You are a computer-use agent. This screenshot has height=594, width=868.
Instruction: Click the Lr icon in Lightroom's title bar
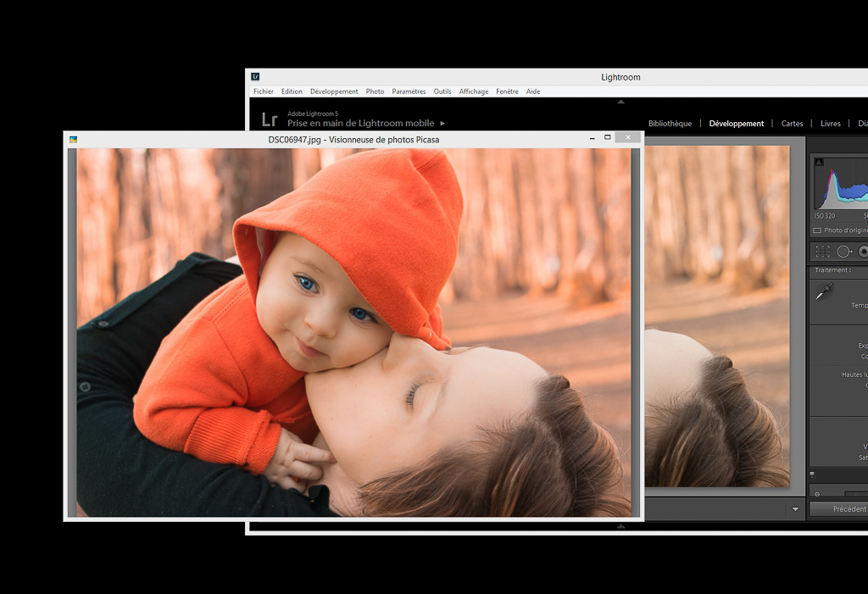[255, 77]
